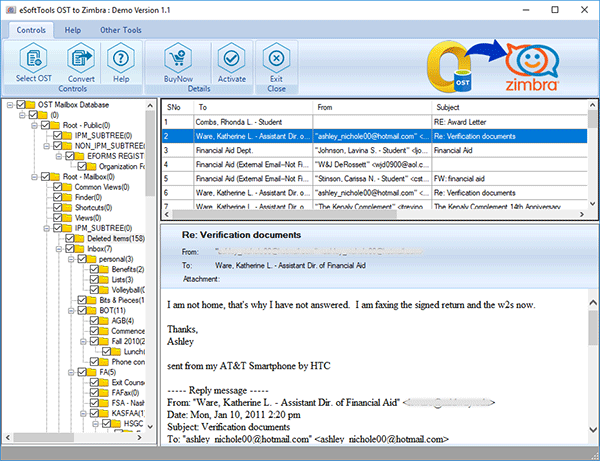Select the W&J DeRossett sender cell
Image resolution: width=600 pixels, height=461 pixels.
click(x=372, y=165)
